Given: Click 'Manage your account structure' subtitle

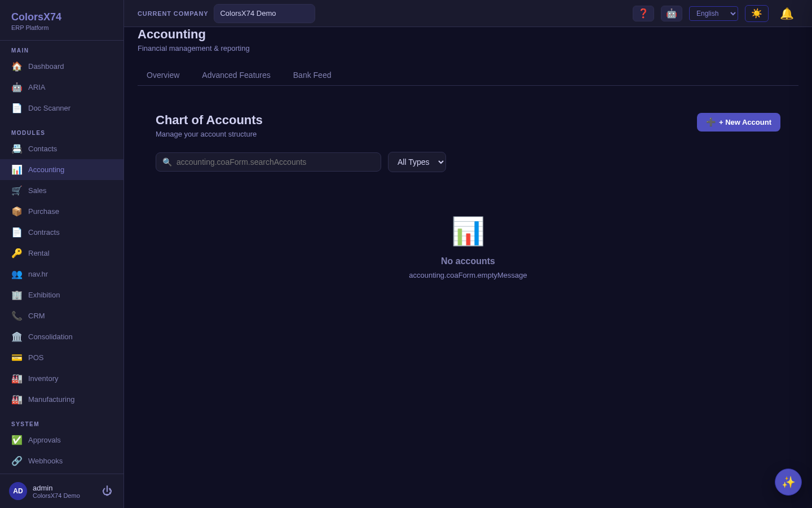Looking at the screenshot, I should pos(206,134).
